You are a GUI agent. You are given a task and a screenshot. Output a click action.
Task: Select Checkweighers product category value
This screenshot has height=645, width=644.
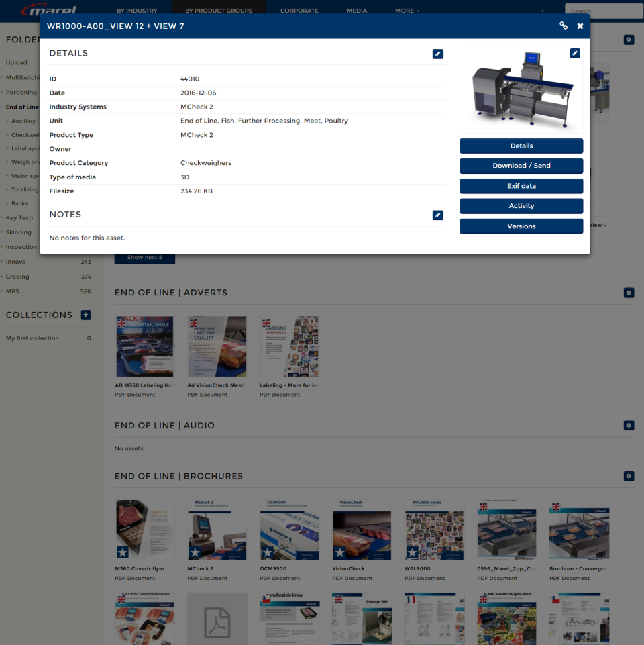click(206, 163)
